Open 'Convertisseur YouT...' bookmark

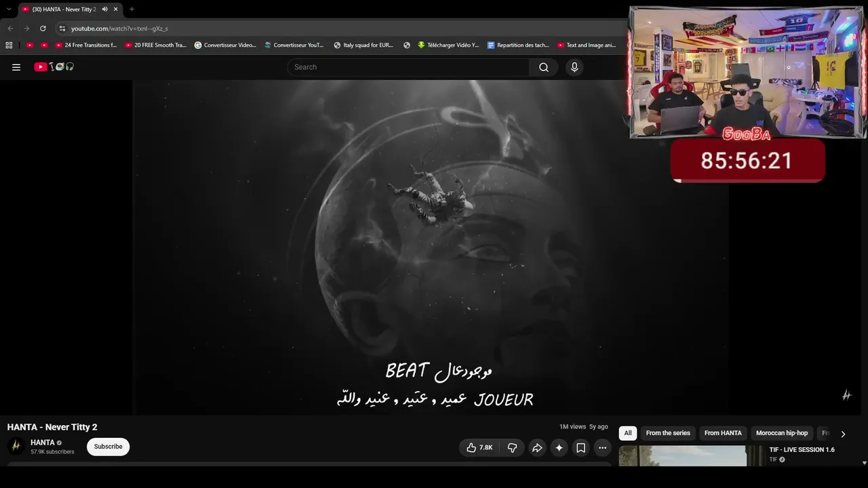tap(294, 45)
